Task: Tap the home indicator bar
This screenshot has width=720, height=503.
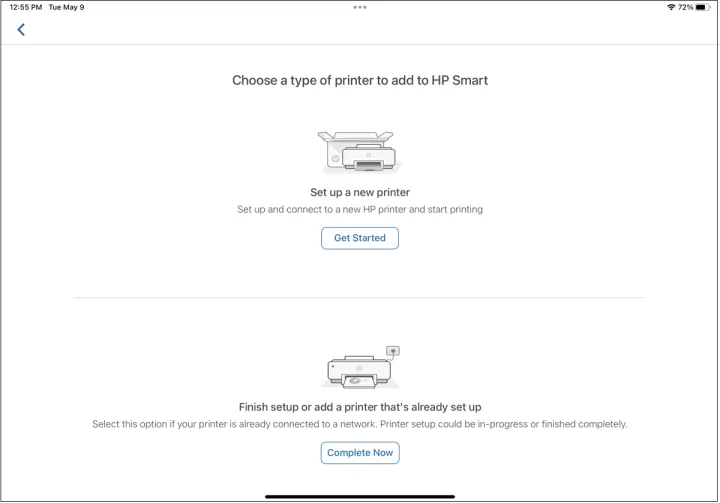Action: pos(360,496)
